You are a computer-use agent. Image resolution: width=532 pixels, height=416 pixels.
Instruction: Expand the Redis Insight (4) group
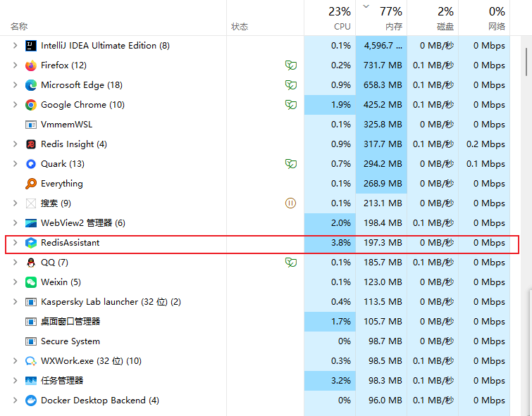coord(15,144)
